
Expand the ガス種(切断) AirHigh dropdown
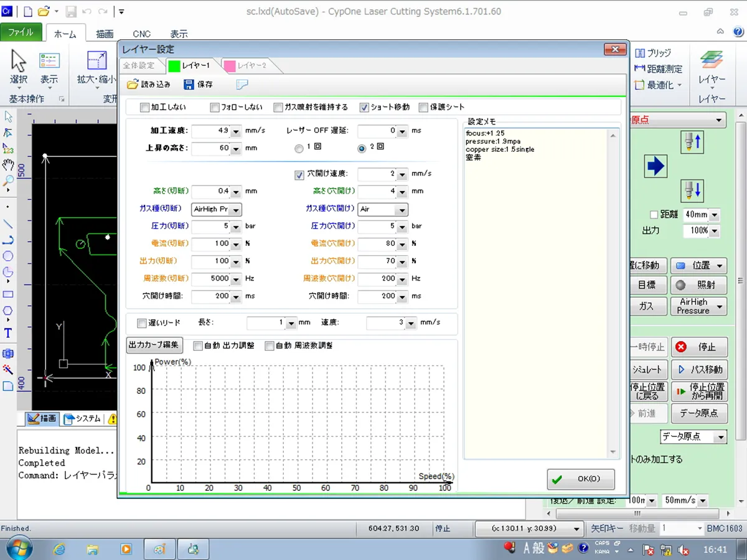(x=237, y=210)
